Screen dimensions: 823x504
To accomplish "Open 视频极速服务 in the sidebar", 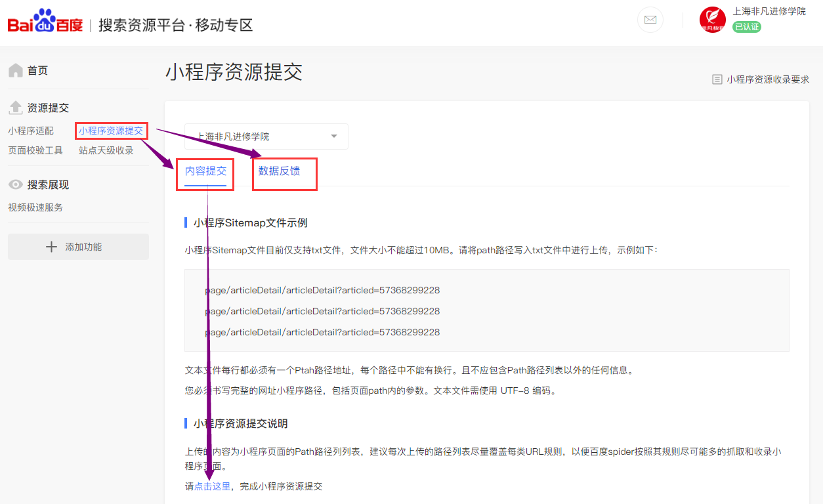I will click(35, 207).
